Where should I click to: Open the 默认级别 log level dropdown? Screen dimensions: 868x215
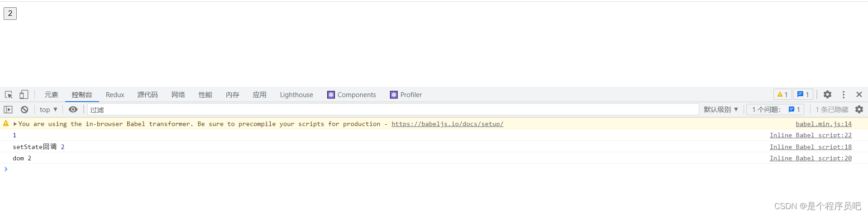pos(721,109)
